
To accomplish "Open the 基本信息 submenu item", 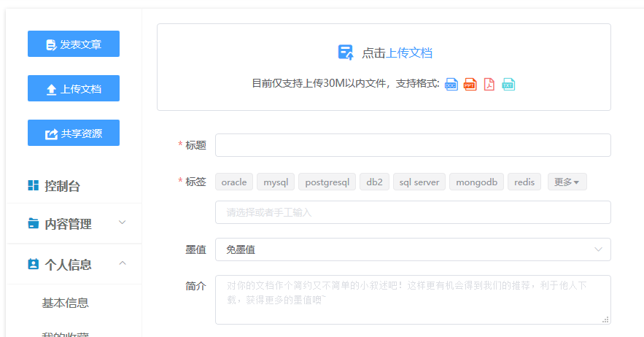I will [66, 303].
